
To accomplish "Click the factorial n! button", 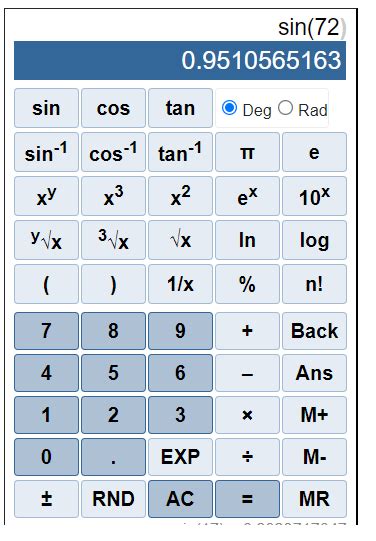I will click(x=314, y=284).
